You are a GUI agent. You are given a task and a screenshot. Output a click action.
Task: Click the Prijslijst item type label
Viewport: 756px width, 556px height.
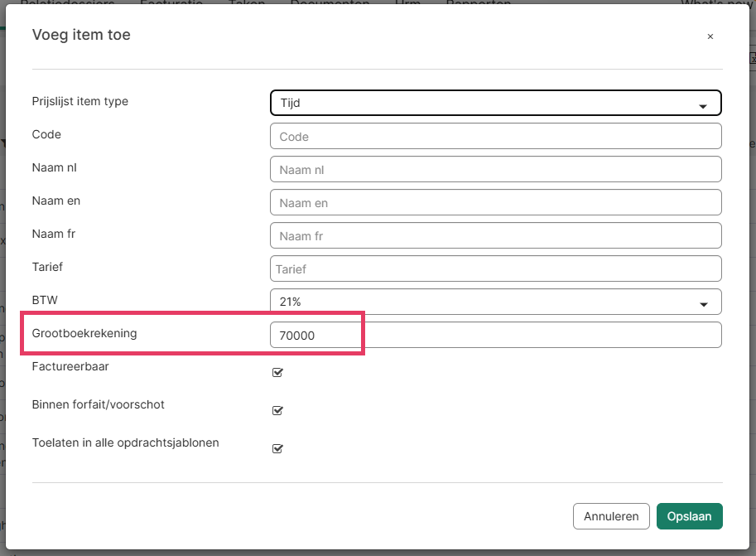point(80,101)
